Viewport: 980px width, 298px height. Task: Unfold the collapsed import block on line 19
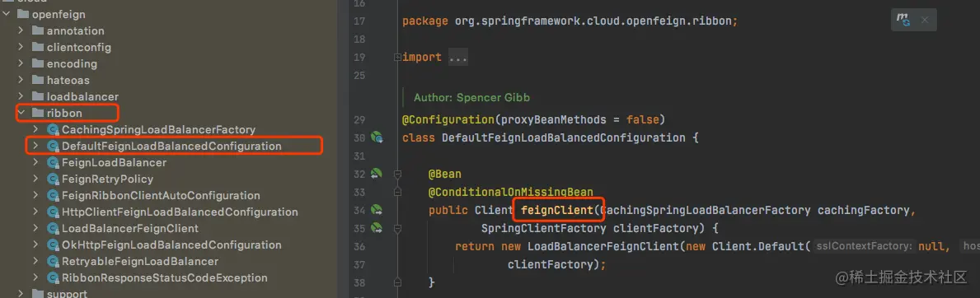click(x=397, y=57)
